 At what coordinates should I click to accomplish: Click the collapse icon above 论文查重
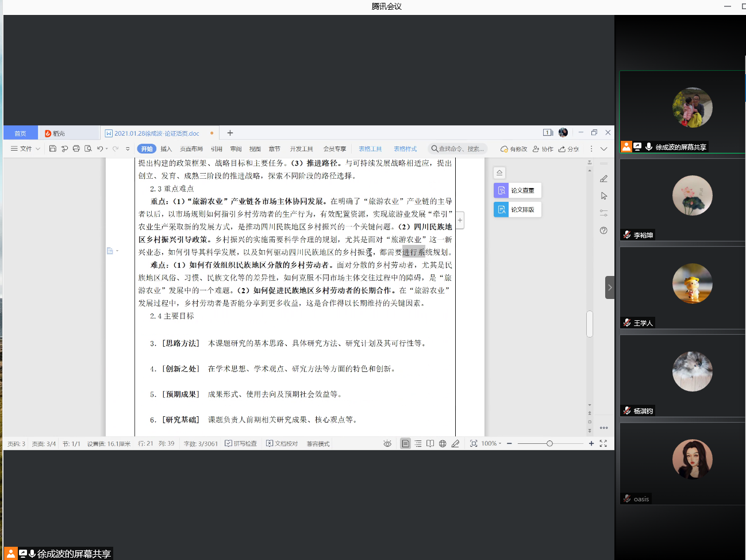pyautogui.click(x=499, y=172)
